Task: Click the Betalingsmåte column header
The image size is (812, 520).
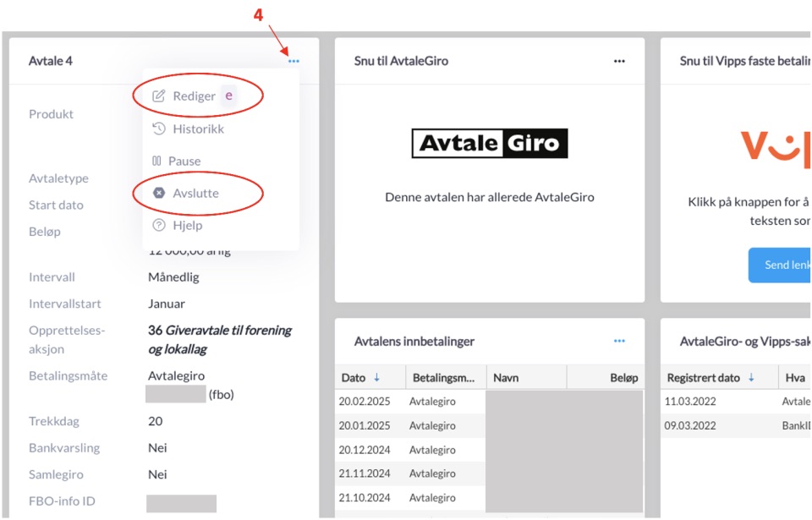Action: 444,378
